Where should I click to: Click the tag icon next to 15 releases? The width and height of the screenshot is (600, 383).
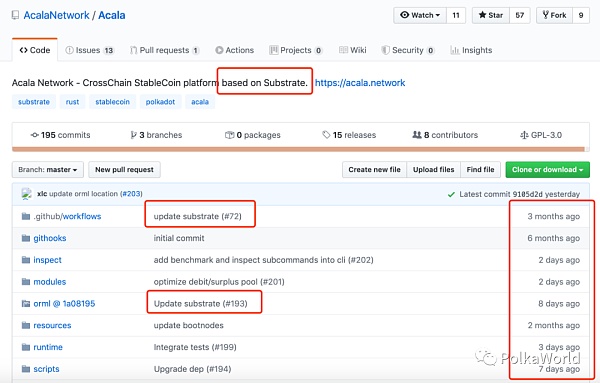pyautogui.click(x=326, y=135)
